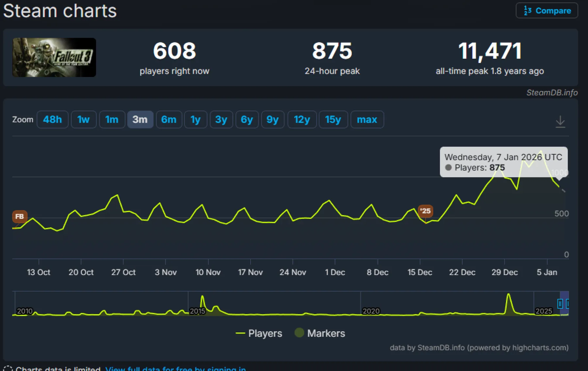Click the Fallout 3 game banner image

[x=54, y=57]
